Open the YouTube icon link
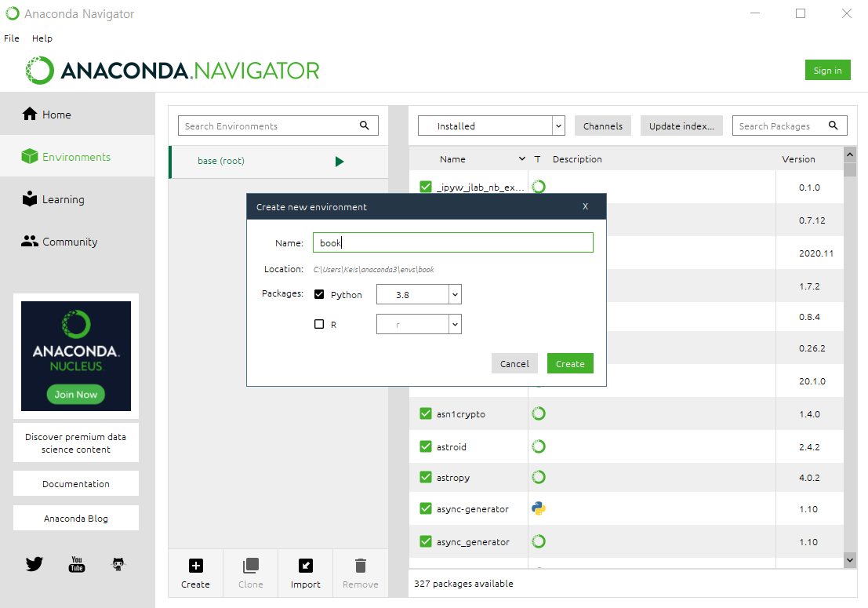 (77, 564)
